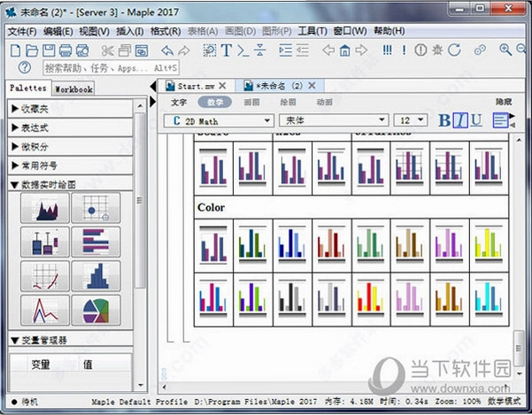Choose the cyan bar chart color scheme

click(x=489, y=300)
